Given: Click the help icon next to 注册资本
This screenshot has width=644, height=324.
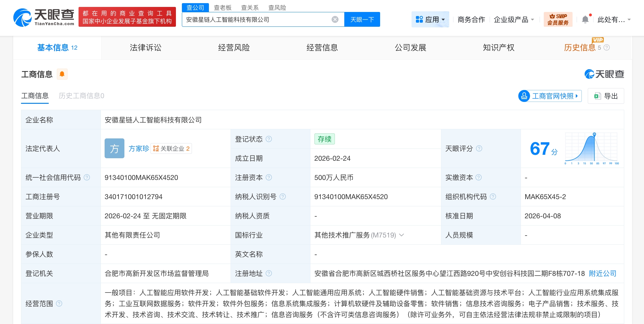Looking at the screenshot, I should coord(269,177).
